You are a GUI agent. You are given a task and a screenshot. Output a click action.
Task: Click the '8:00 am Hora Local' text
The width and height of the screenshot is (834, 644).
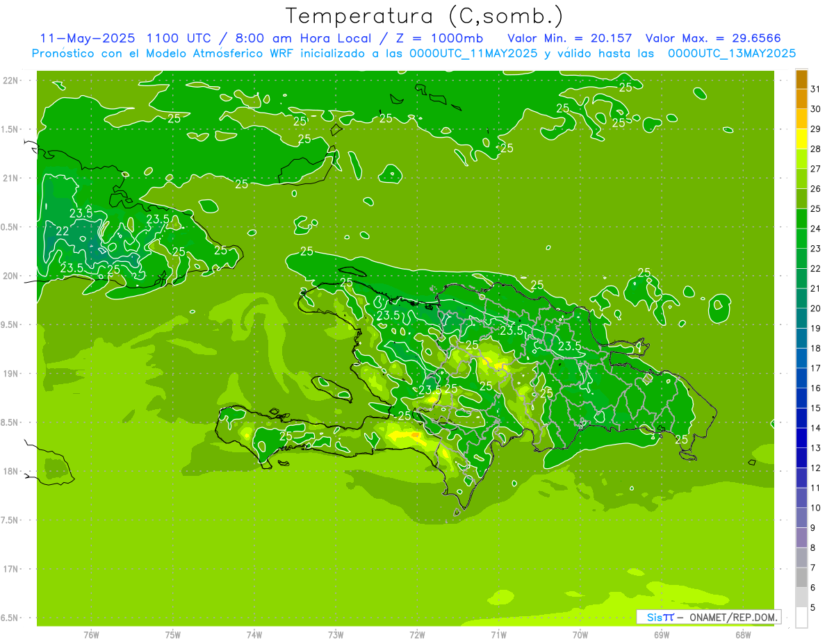[304, 38]
